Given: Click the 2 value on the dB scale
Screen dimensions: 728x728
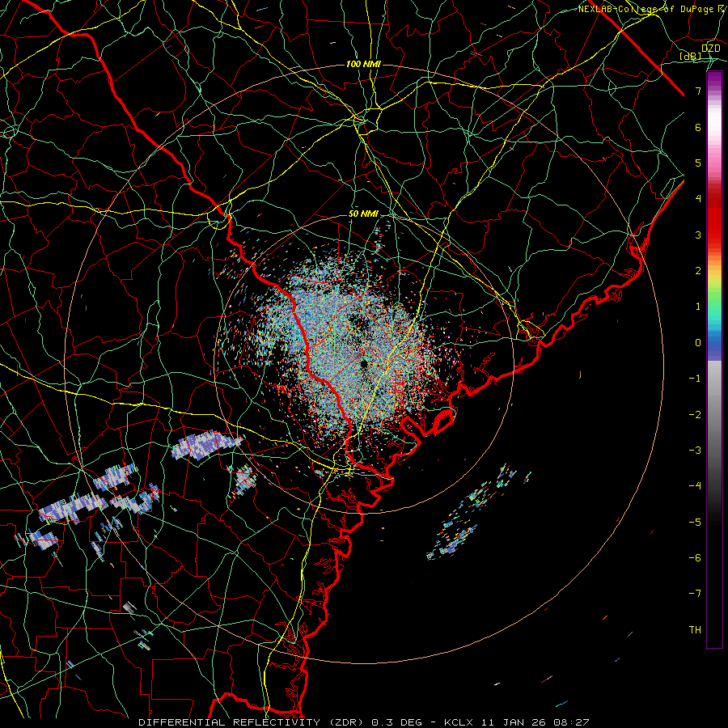Looking at the screenshot, I should coord(698,271).
